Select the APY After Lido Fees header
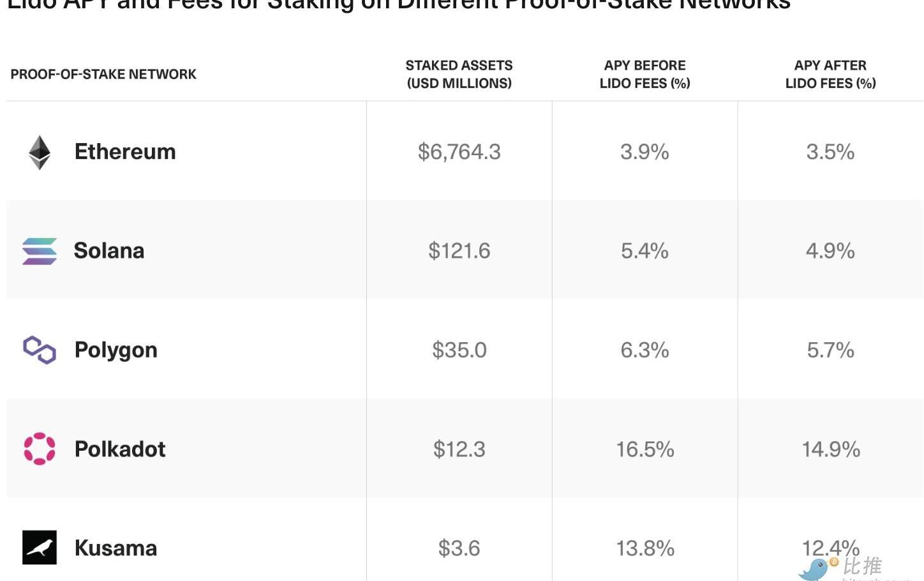The image size is (924, 581). coord(830,74)
